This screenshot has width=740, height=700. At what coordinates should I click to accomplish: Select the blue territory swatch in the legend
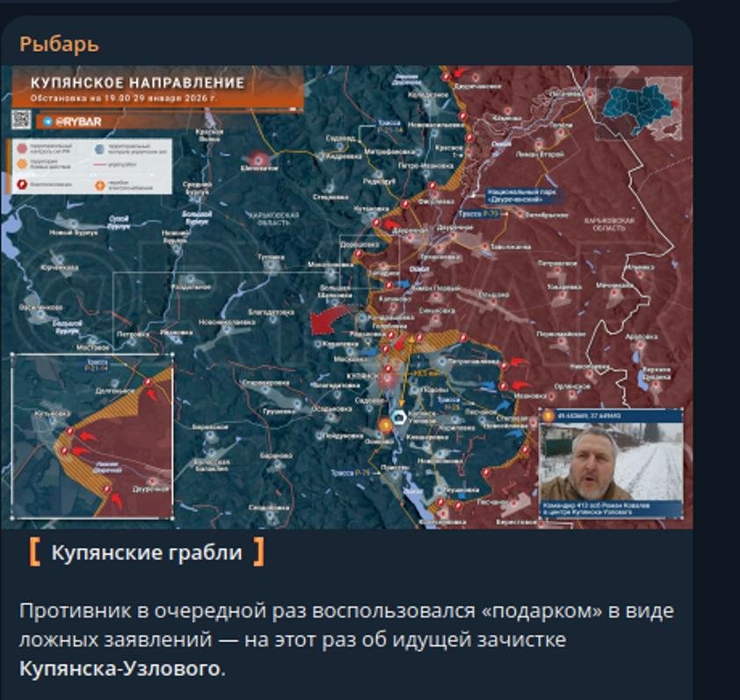coord(100,149)
